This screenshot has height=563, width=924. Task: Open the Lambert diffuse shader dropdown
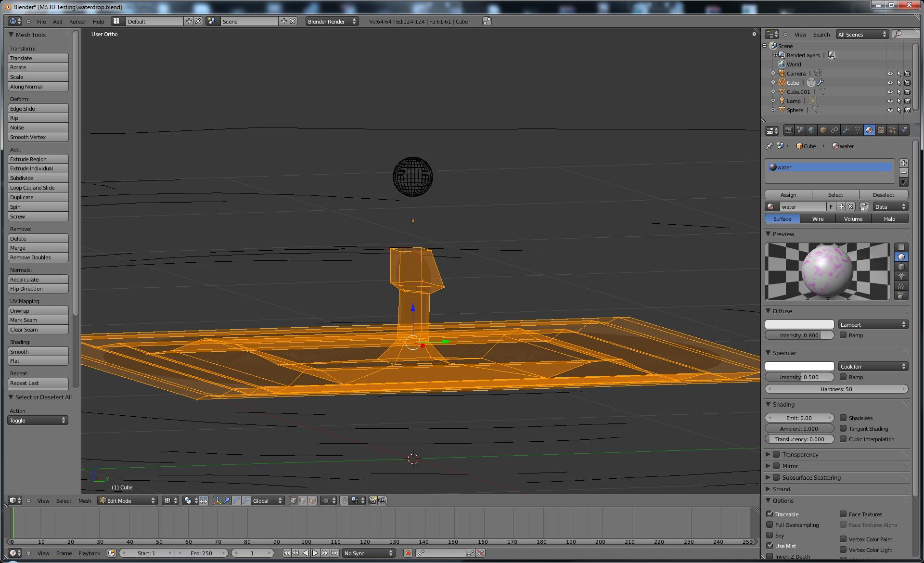coord(873,324)
